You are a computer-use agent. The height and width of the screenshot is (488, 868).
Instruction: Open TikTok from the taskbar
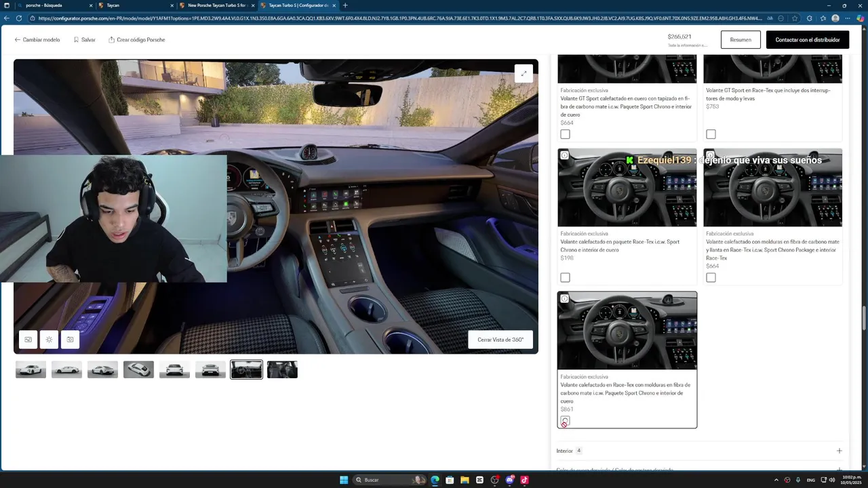coord(524,480)
